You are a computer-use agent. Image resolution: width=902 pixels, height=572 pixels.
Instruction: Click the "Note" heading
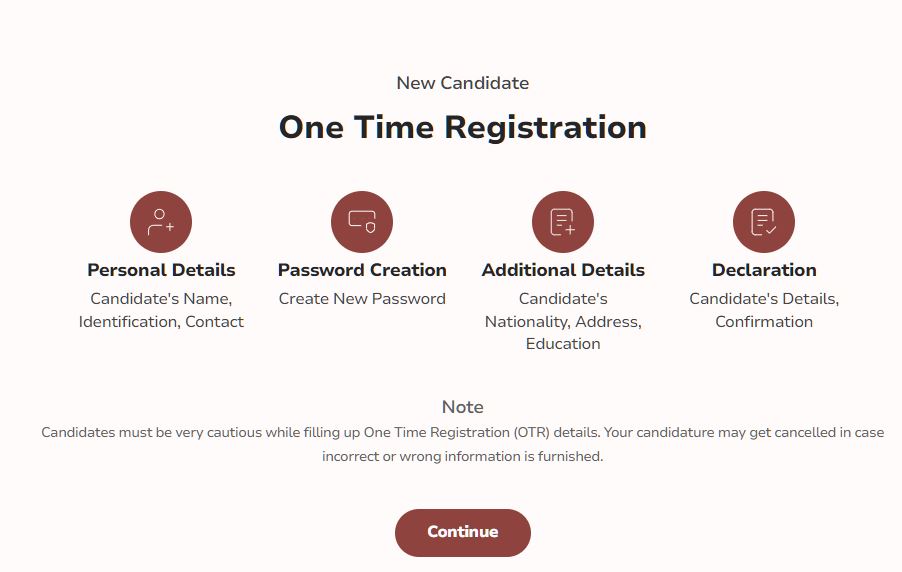[x=462, y=407]
